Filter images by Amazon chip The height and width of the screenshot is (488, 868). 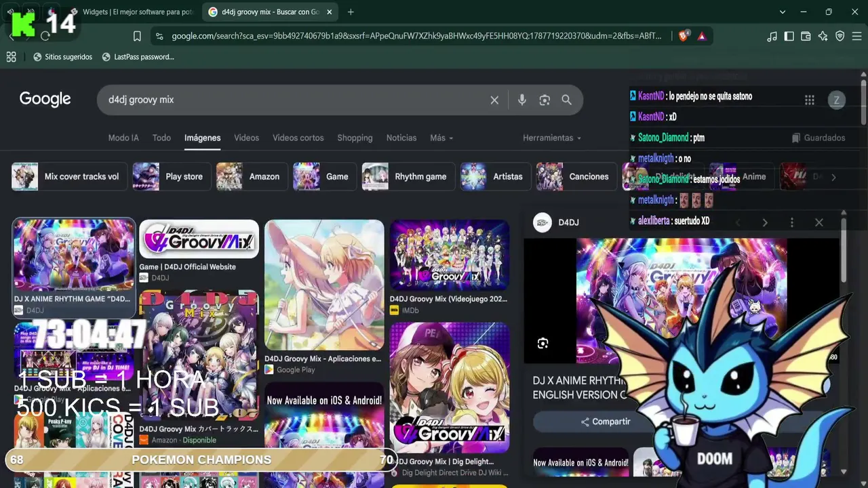pos(251,177)
